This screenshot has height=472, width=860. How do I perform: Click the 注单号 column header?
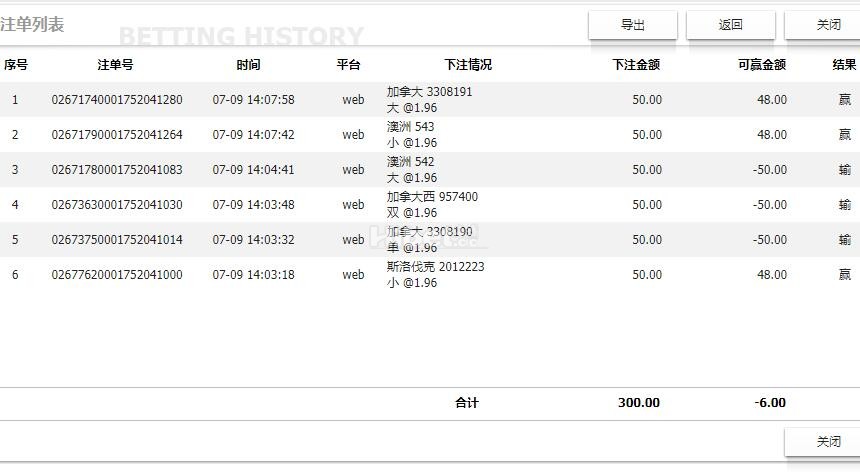pyautogui.click(x=115, y=65)
